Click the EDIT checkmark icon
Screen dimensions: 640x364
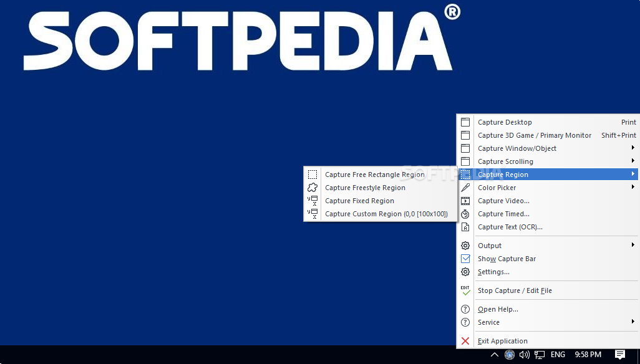pyautogui.click(x=465, y=290)
